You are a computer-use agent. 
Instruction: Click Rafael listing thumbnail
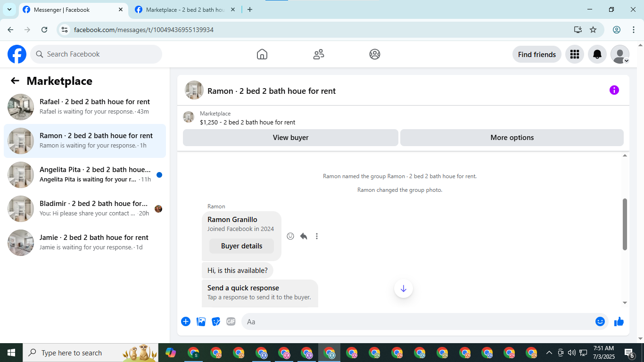[21, 107]
